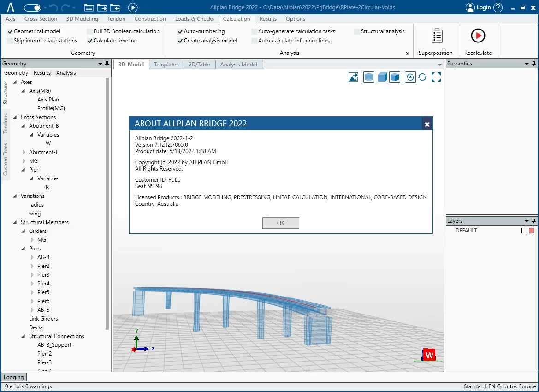Uncheck Calculate timeline
The width and height of the screenshot is (539, 392).
coord(90,41)
